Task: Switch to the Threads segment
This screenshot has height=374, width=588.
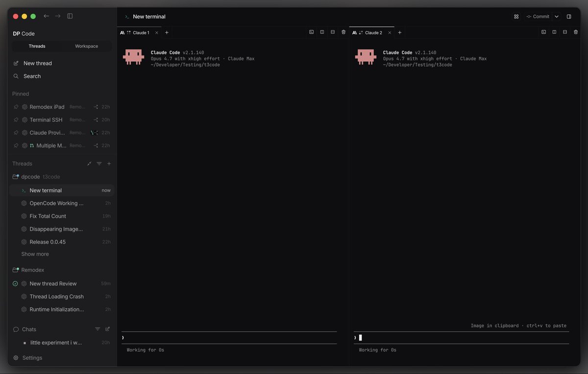Action: (37, 46)
